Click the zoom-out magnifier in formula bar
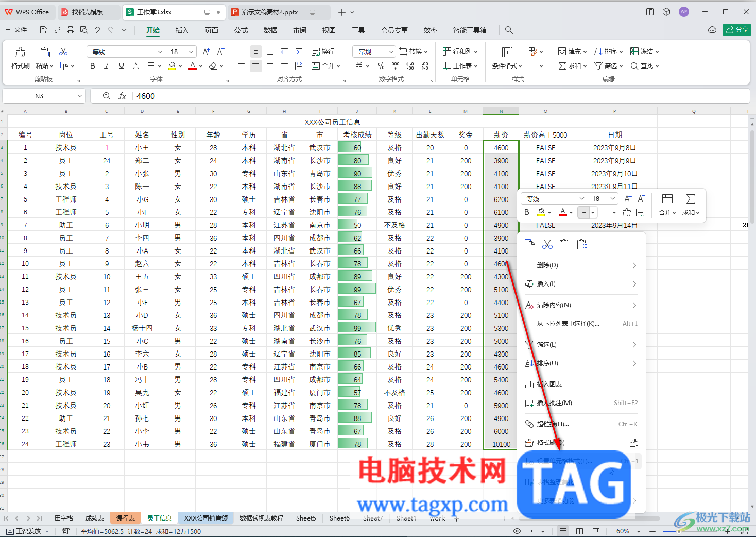Screen dimensions: 756x537 coord(107,96)
